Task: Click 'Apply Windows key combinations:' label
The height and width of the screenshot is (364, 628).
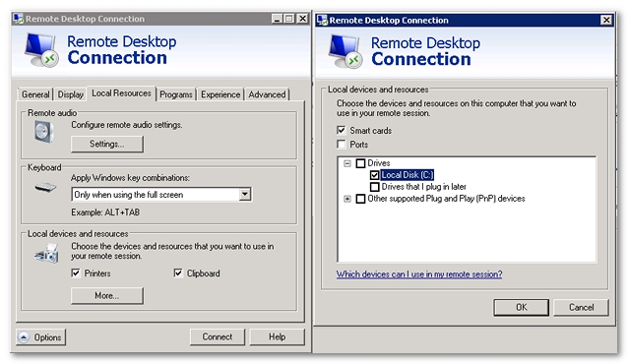Action: click(x=131, y=178)
